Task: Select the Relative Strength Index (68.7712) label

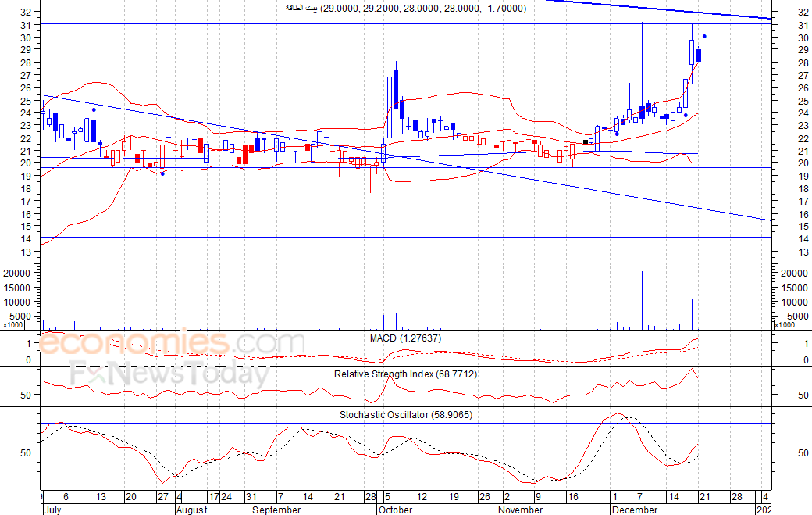Action: [405, 374]
